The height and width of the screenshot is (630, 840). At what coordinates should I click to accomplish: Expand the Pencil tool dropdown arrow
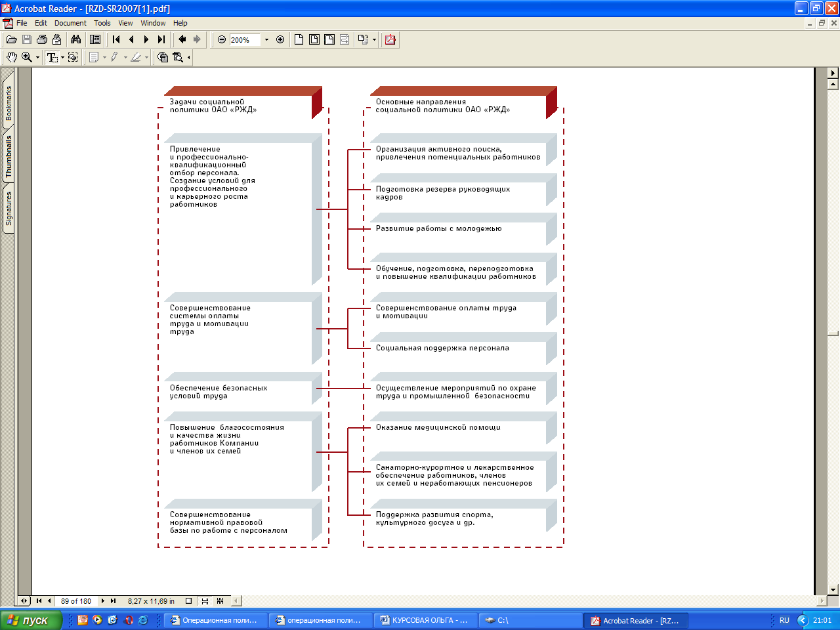(125, 58)
